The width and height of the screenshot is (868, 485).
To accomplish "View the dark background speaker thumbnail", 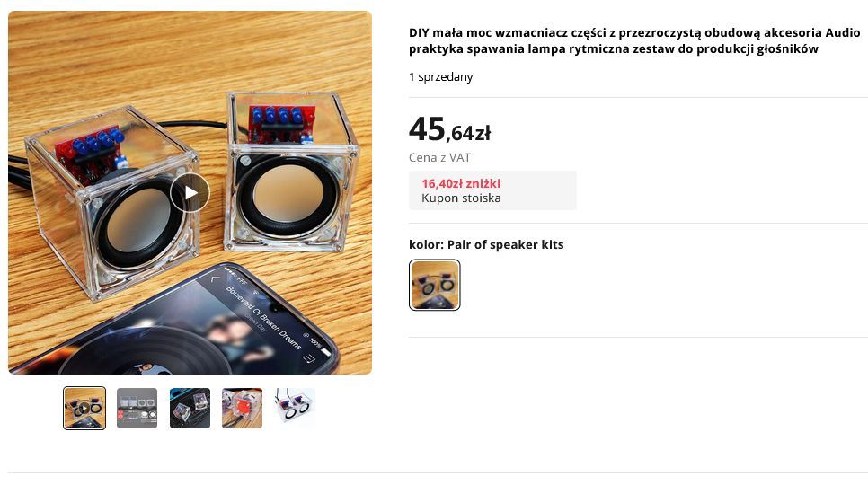I will coord(190,408).
